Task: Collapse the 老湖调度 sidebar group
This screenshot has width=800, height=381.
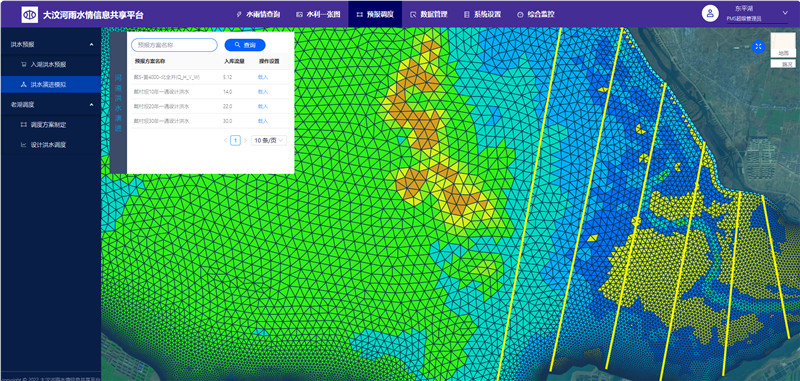Action: coord(91,105)
